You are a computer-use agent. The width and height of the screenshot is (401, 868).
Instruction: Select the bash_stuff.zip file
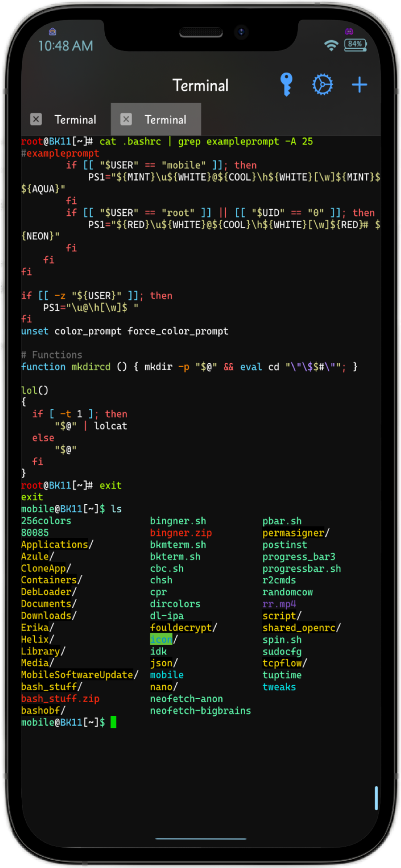tap(60, 698)
